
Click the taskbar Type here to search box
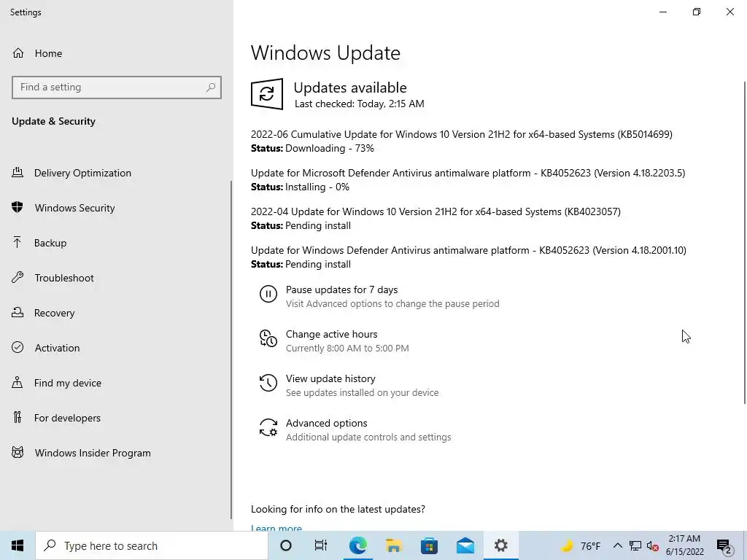(152, 545)
